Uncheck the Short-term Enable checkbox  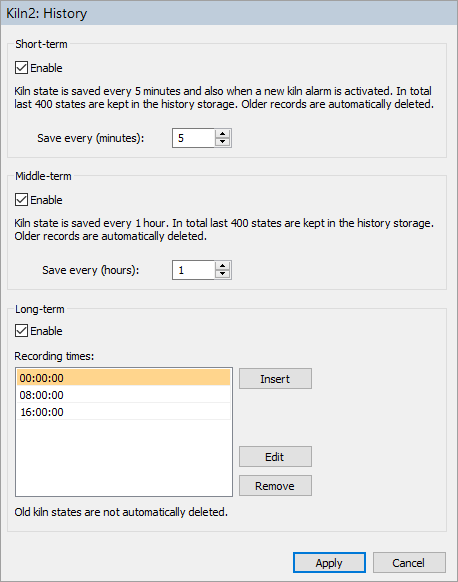tap(22, 68)
